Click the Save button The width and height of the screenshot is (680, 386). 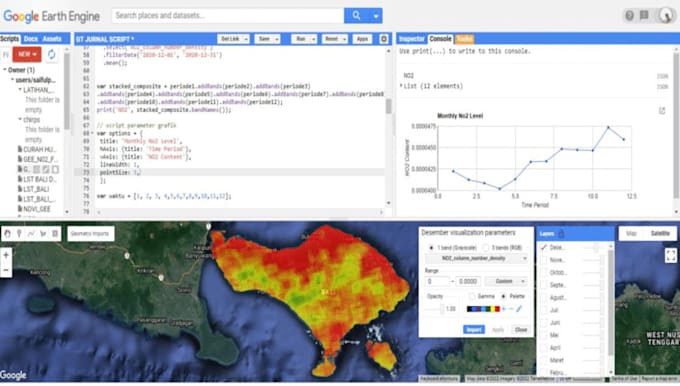coord(264,39)
